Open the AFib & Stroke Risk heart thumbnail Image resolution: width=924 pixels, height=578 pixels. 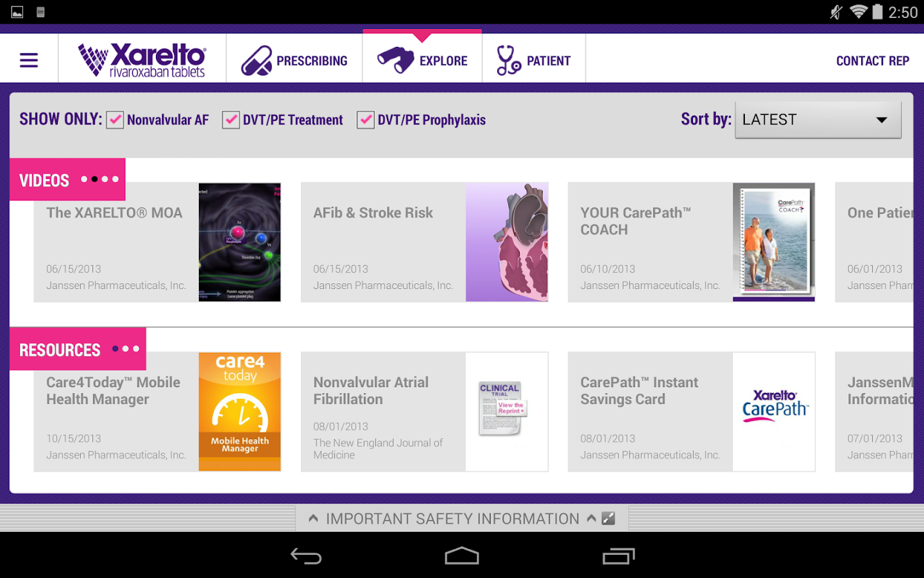(507, 242)
